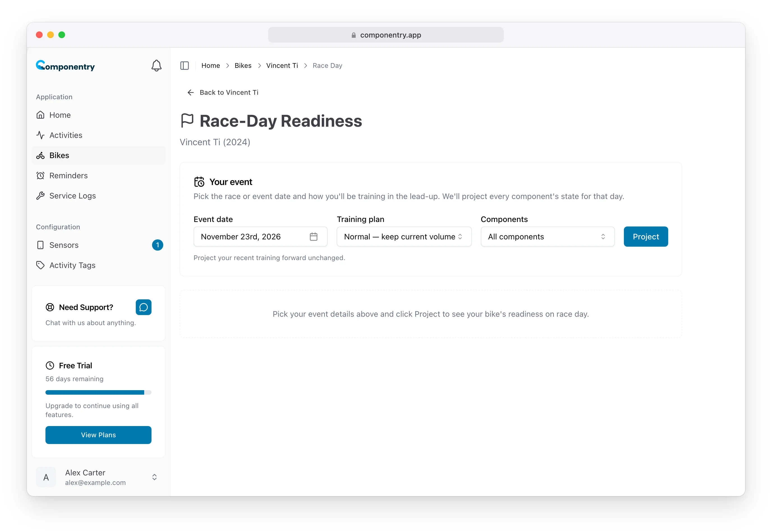Viewport: 772px width, 532px height.
Task: Click the 'Vincent Ti (2024)' subtitle
Action: 215,142
